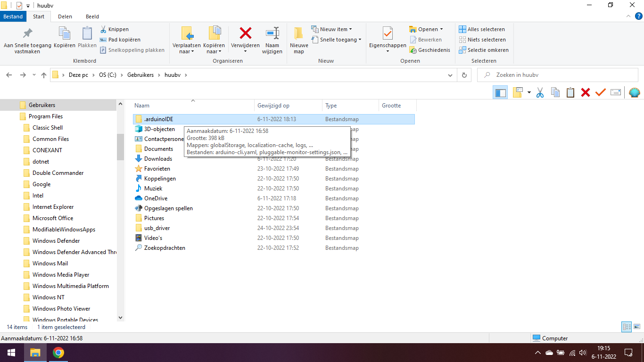Click the properties checkmark icon in the title bar
The height and width of the screenshot is (362, 644).
(19, 5)
